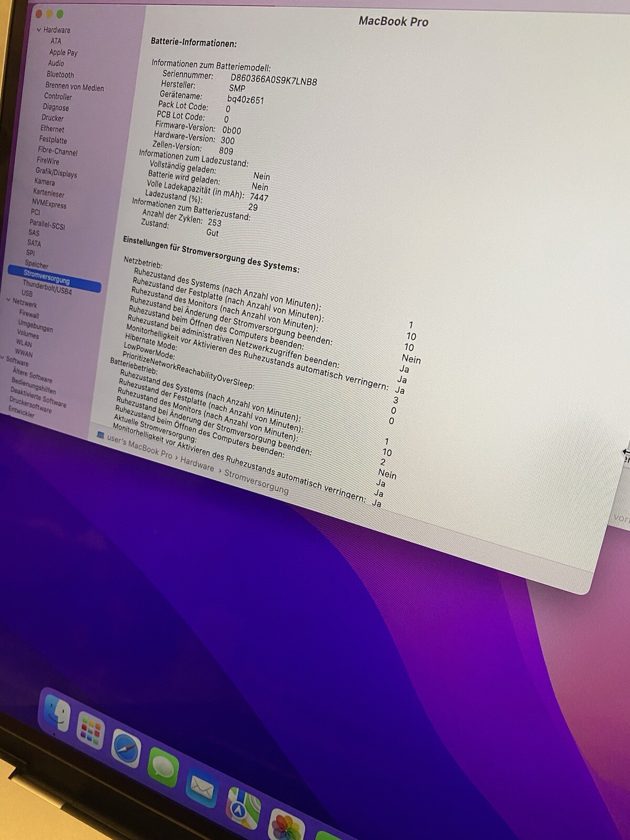630x840 pixels.
Task: Choose Controller in the sidebar
Action: (x=58, y=97)
